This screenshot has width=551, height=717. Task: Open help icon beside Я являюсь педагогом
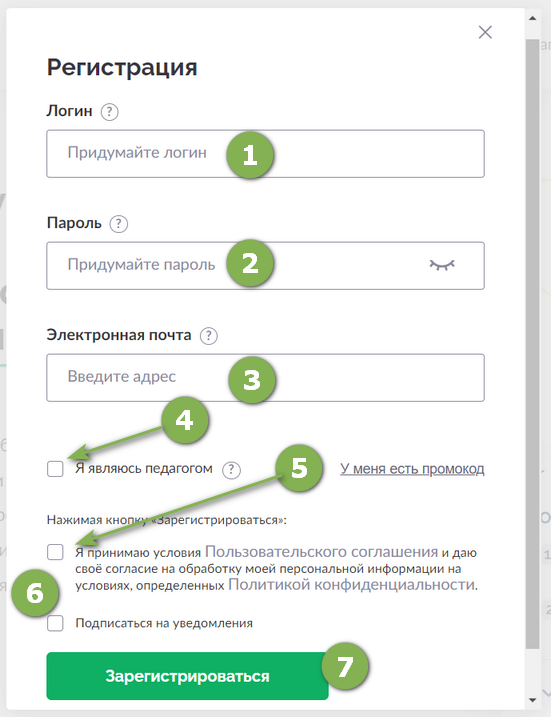tap(231, 470)
